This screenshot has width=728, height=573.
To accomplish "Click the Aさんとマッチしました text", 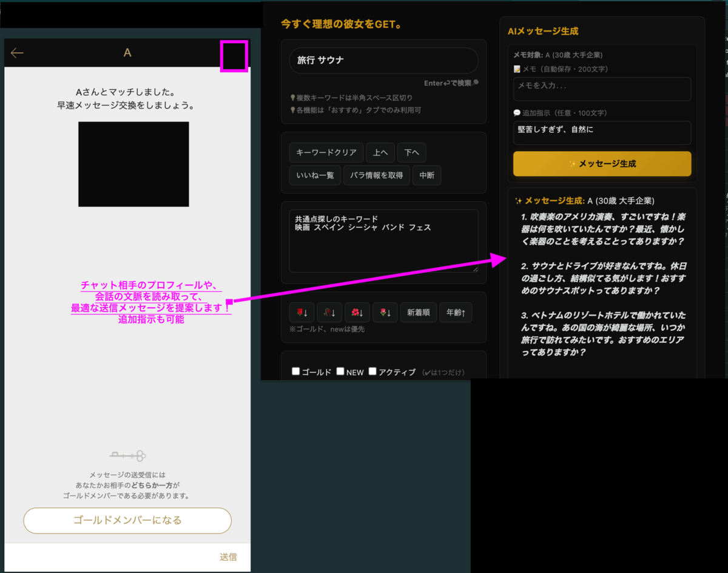I will (126, 92).
